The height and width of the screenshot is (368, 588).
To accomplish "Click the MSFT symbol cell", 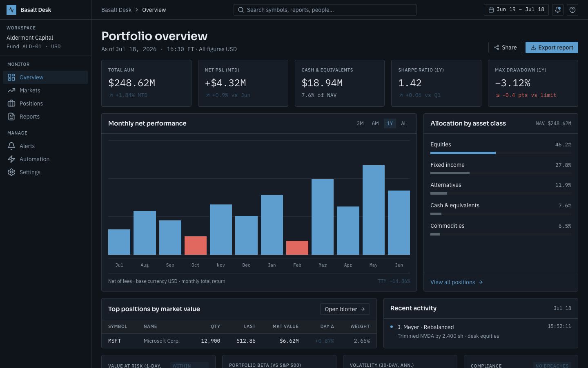I will pyautogui.click(x=115, y=341).
